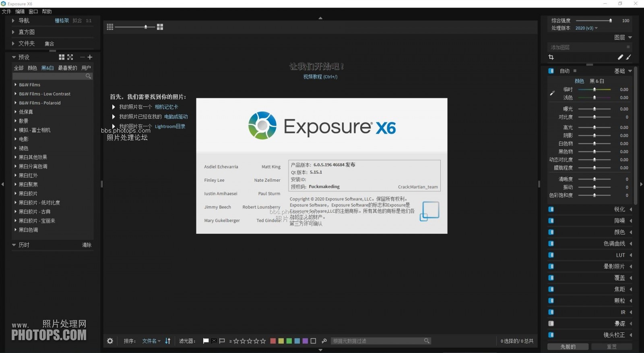Select the 黑&白 preset category tab
The height and width of the screenshot is (353, 644).
coord(47,68)
